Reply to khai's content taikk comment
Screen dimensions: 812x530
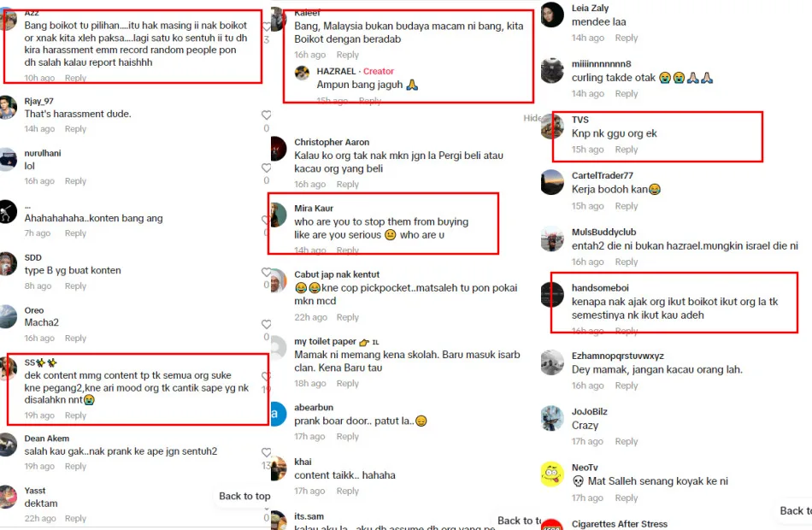pos(348,492)
